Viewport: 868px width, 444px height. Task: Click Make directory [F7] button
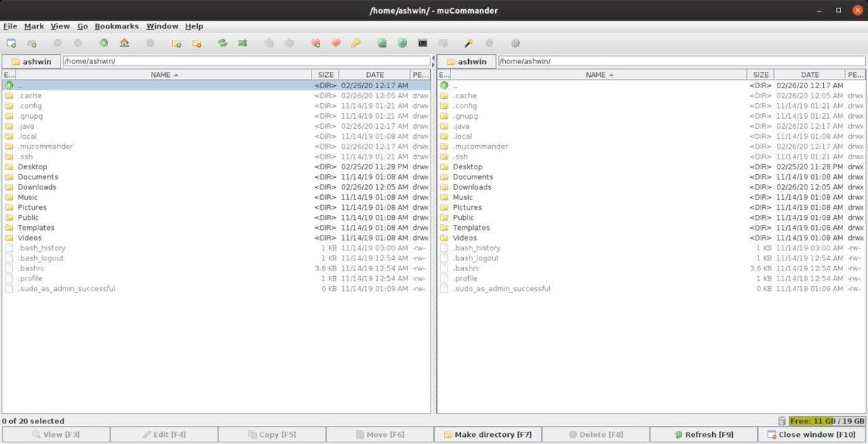488,435
